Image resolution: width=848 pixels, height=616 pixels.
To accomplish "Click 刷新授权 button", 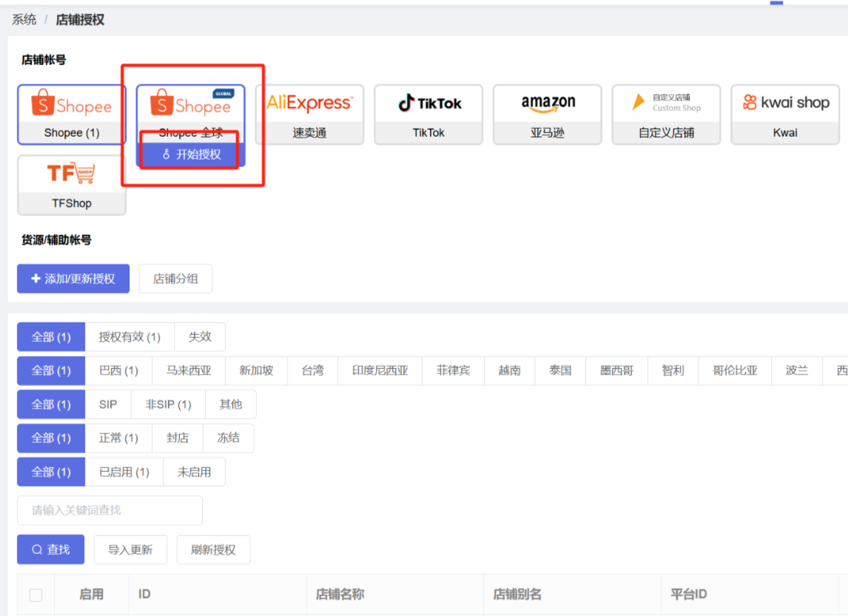I will (x=213, y=549).
